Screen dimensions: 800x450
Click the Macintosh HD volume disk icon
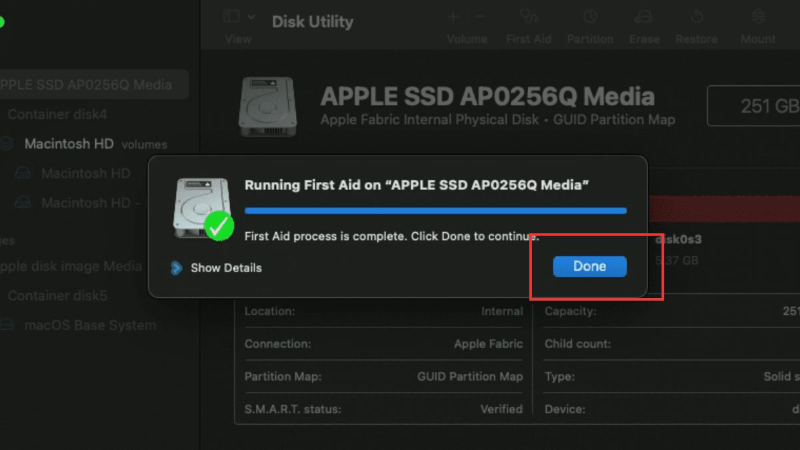22,173
